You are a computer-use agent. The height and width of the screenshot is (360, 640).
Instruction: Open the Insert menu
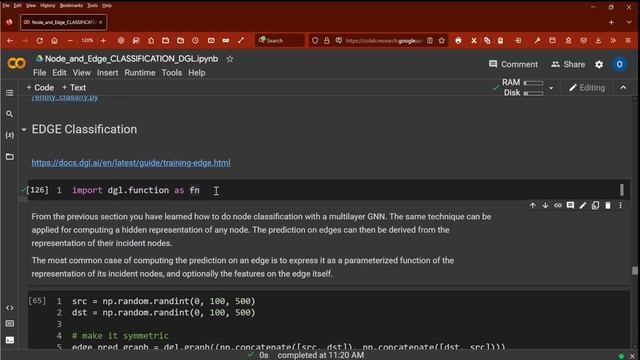[107, 73]
